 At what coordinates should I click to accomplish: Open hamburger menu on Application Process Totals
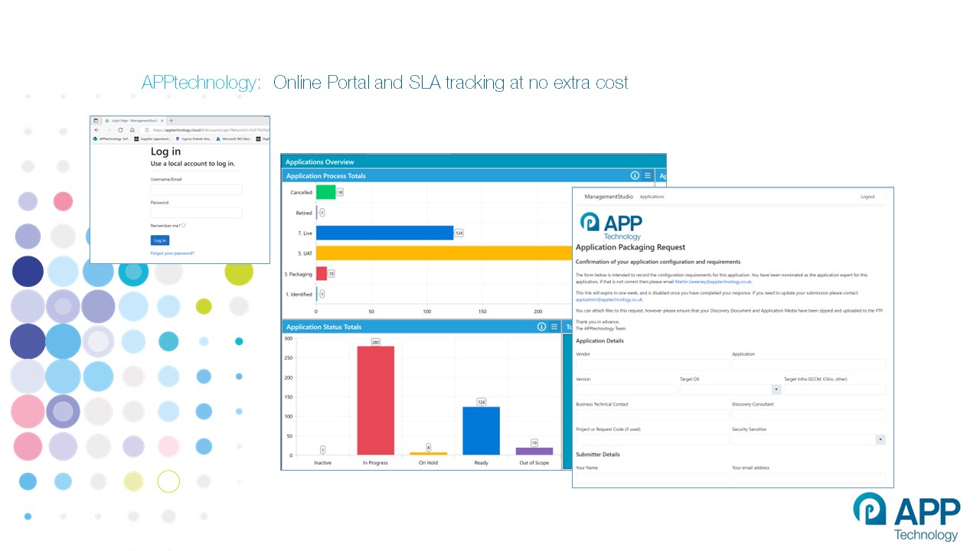point(648,176)
